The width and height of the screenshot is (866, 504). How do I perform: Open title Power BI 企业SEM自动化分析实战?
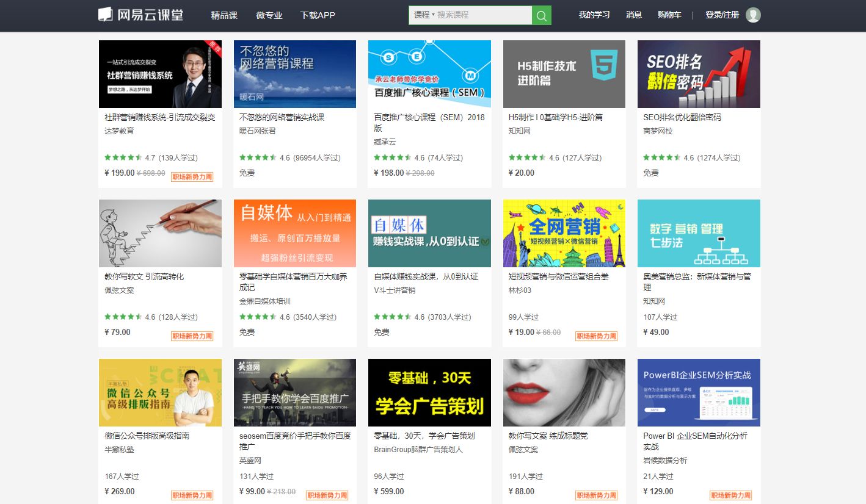(x=695, y=441)
